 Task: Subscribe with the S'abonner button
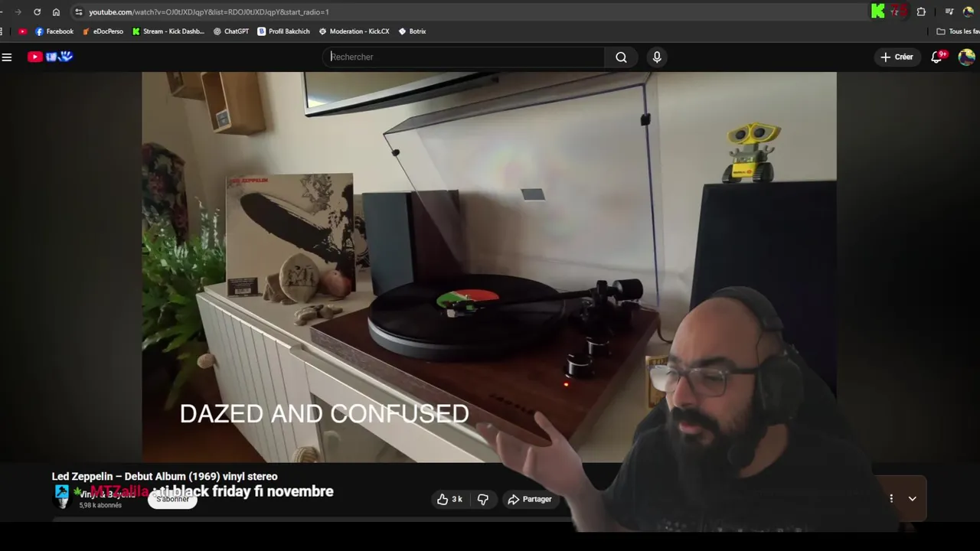coord(172,499)
